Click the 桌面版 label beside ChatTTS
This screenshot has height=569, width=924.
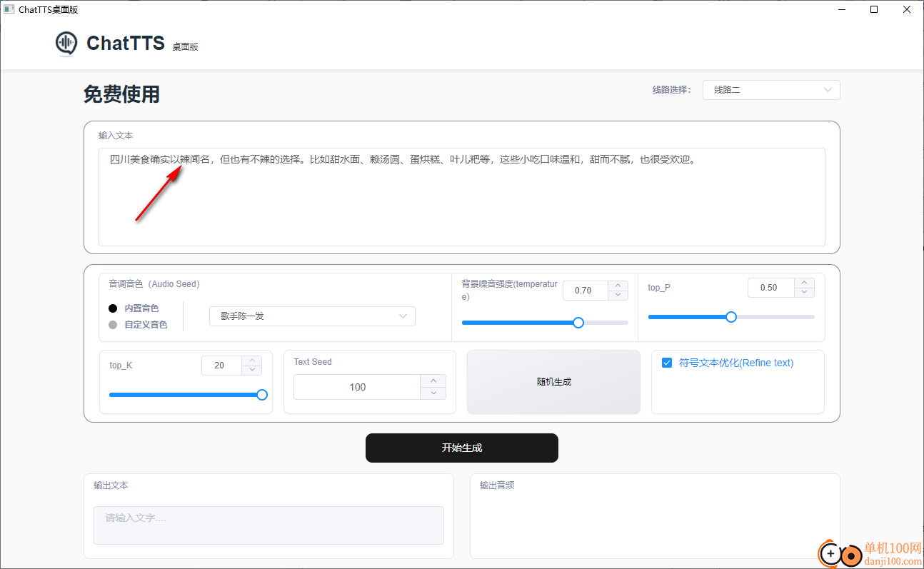point(185,47)
